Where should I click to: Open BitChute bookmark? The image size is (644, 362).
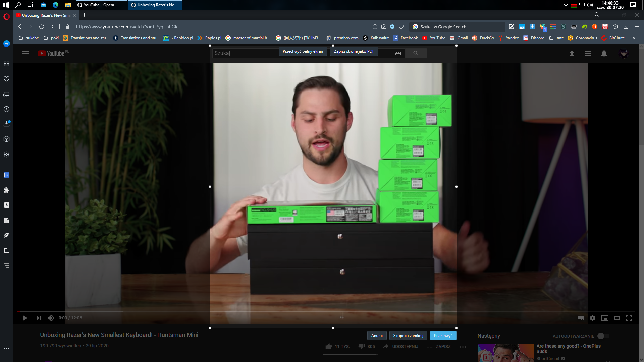click(x=613, y=38)
